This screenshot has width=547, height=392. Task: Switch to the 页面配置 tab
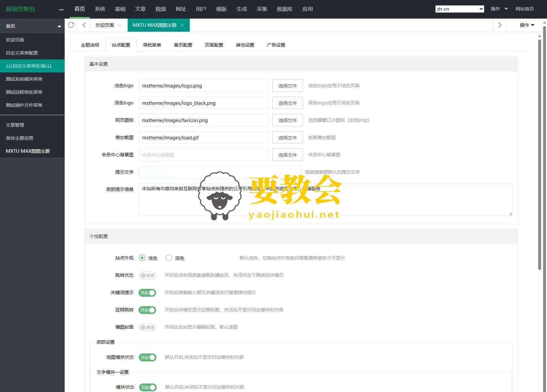coord(214,45)
